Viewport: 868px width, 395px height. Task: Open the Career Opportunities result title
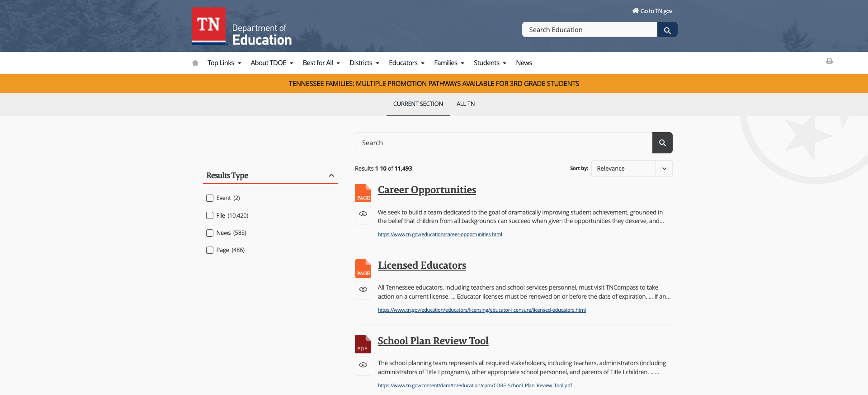click(427, 190)
